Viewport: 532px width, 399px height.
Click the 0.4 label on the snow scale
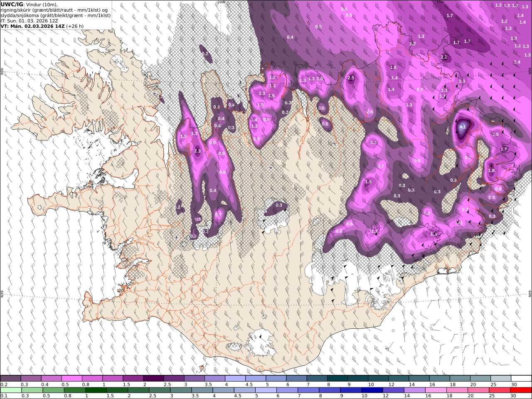tap(44, 384)
